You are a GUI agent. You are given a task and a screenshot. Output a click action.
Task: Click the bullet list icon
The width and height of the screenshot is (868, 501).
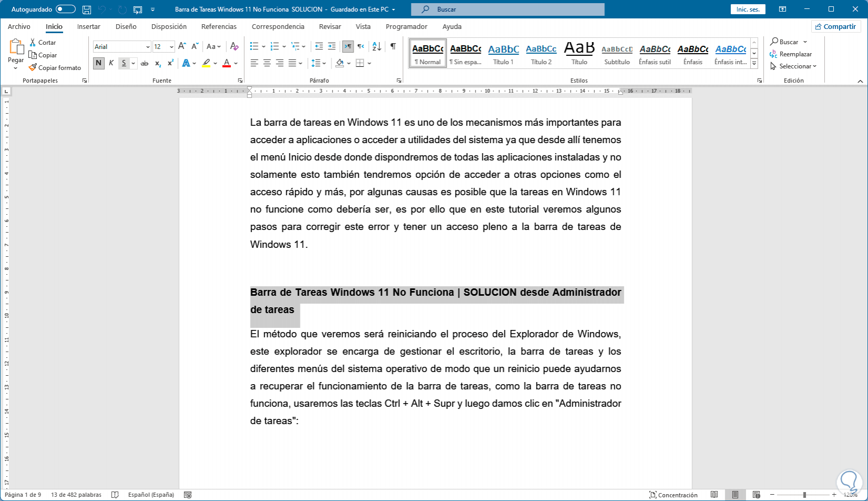click(x=254, y=46)
